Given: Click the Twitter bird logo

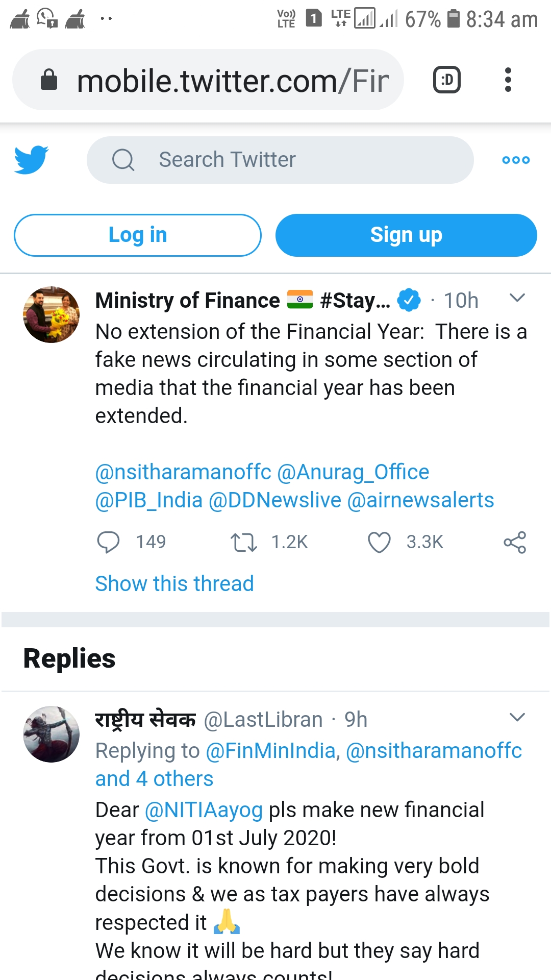Looking at the screenshot, I should point(32,160).
